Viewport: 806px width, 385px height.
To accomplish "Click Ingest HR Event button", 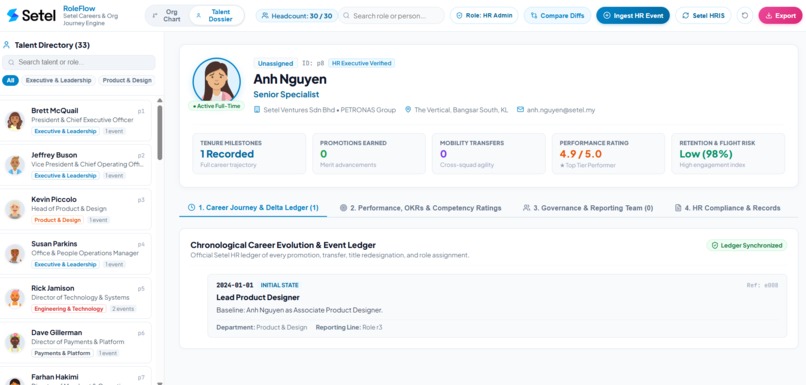I will (633, 15).
